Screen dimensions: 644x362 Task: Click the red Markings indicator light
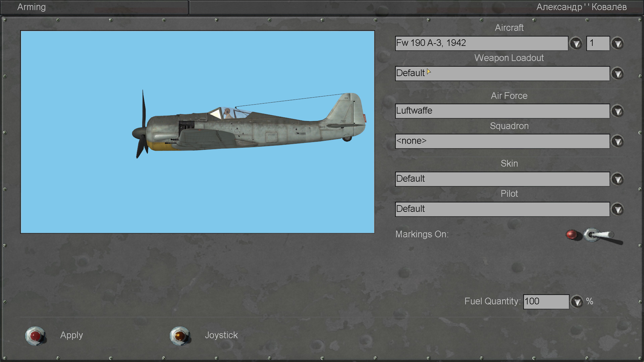pyautogui.click(x=572, y=234)
